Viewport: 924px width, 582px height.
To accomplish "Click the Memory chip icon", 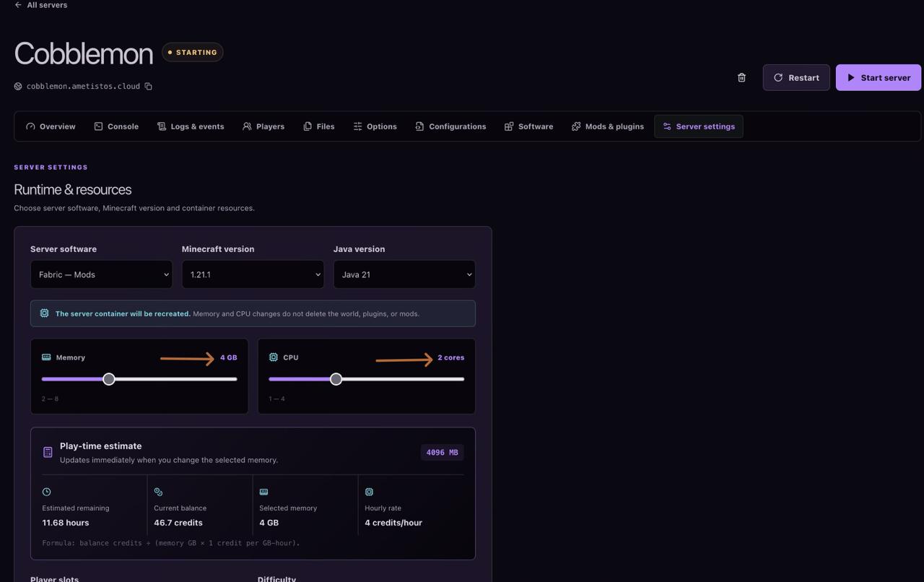I will tap(46, 357).
